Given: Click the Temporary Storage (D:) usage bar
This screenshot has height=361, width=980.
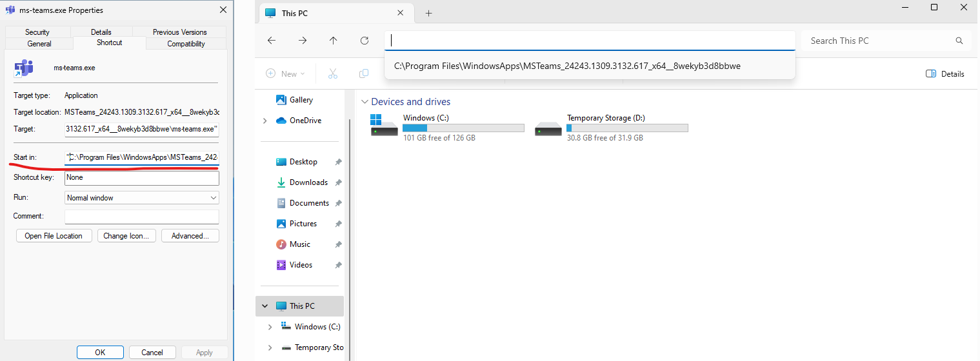Looking at the screenshot, I should click(x=627, y=128).
